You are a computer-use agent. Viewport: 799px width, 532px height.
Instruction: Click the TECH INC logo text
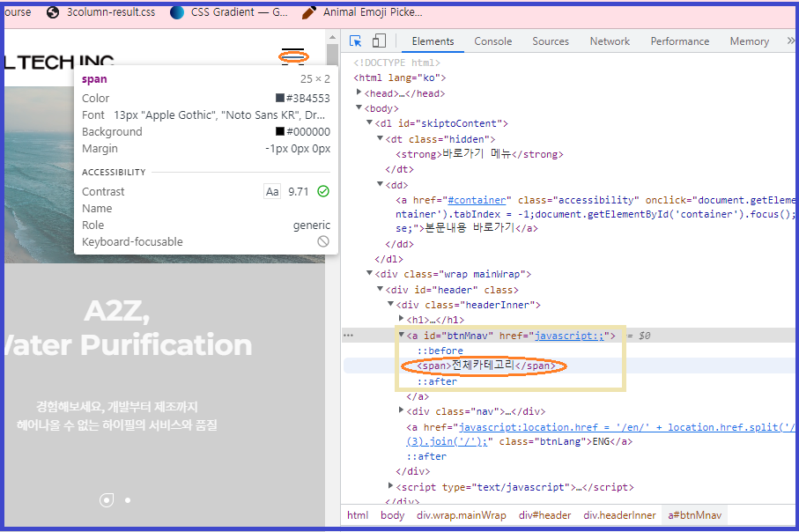click(59, 63)
